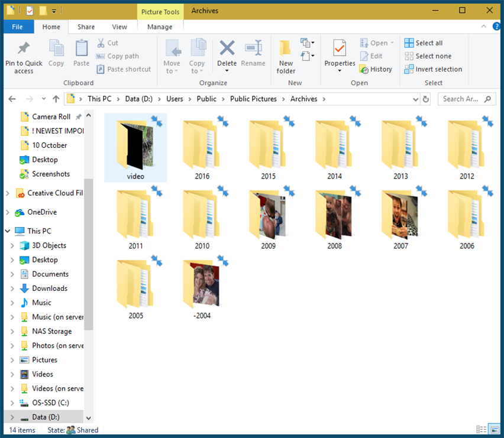504x438 pixels.
Task: Click Select all in the ribbon
Action: click(x=424, y=43)
